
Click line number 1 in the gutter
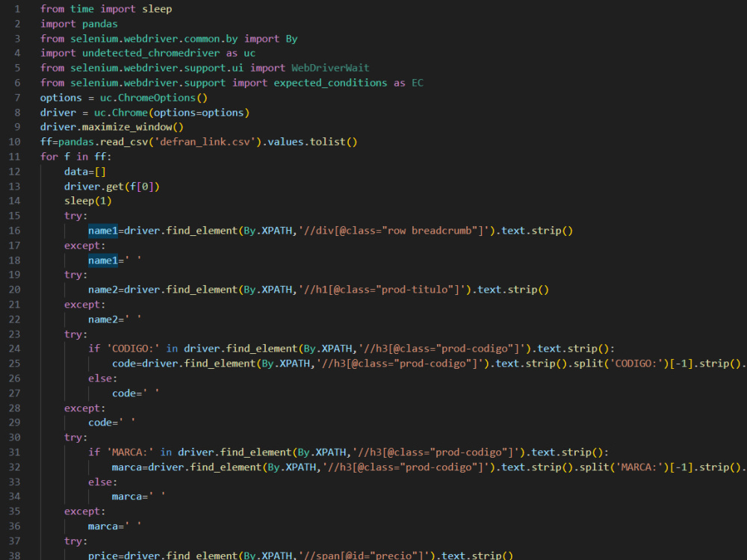[x=17, y=9]
